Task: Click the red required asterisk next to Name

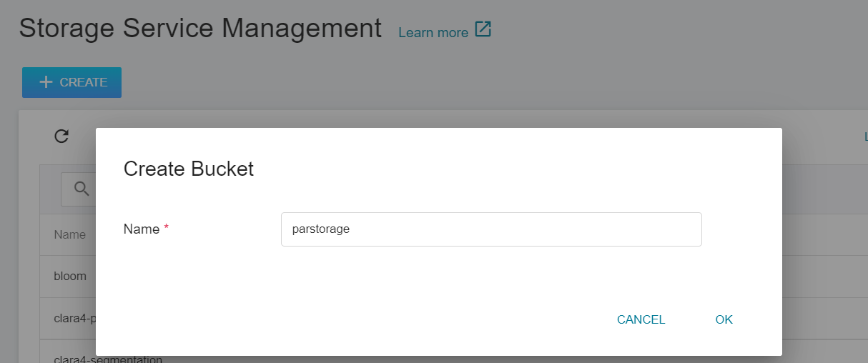Action: pyautogui.click(x=167, y=228)
